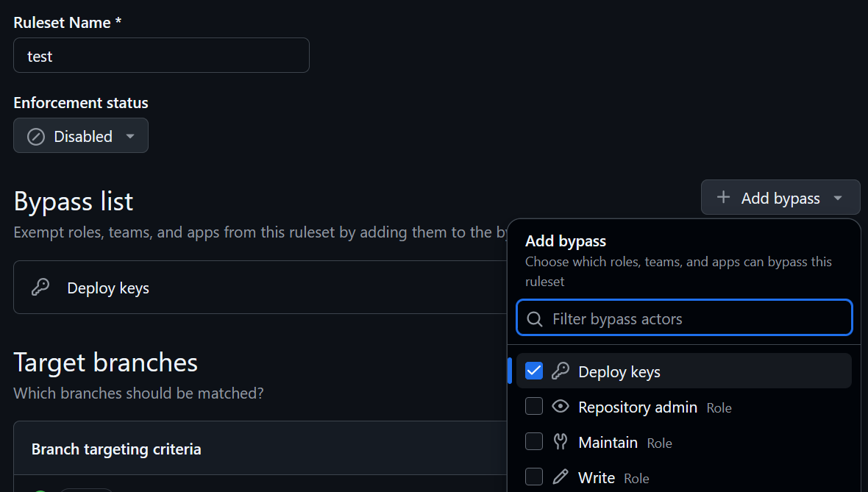Enable the Maintain role checkbox
868x492 pixels.
tap(534, 442)
